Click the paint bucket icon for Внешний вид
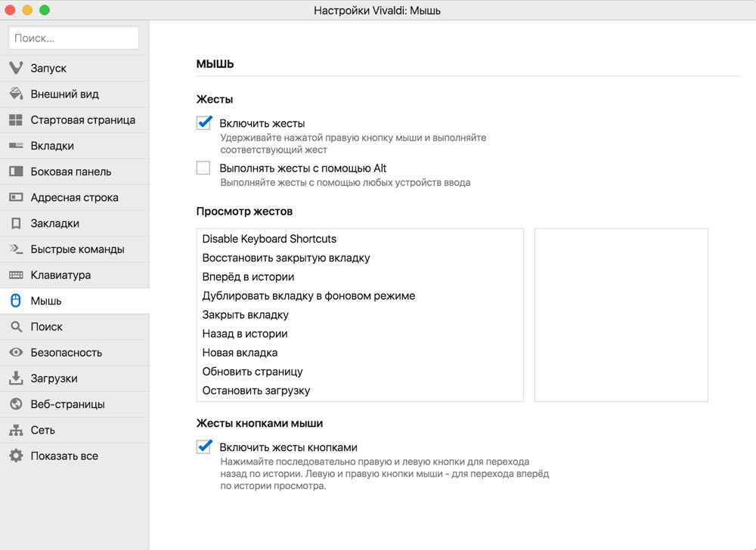The height and width of the screenshot is (550, 756). 16,94
